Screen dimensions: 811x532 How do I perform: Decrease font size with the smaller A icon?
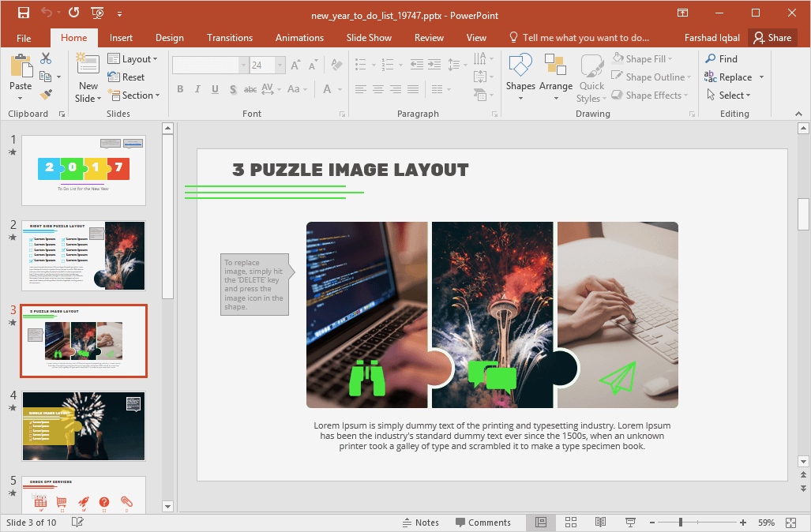[x=313, y=66]
